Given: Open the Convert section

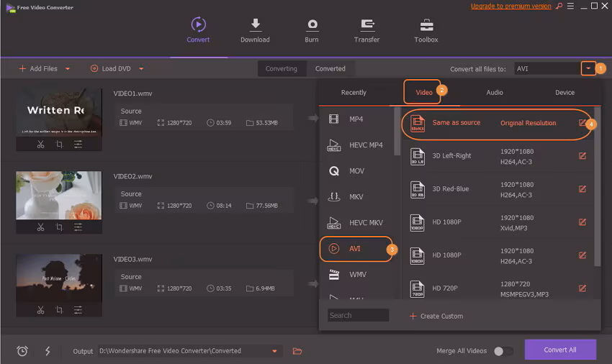Looking at the screenshot, I should tap(198, 29).
